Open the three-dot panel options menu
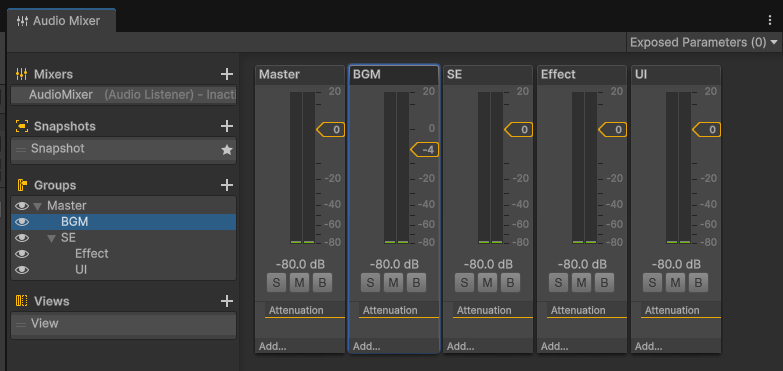Viewport: 783px width, 371px height. (x=770, y=20)
